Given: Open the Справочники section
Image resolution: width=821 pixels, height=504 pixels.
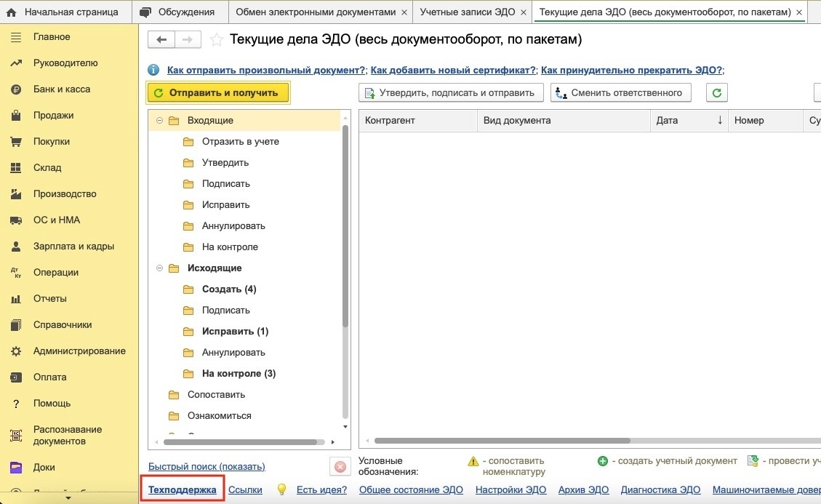Looking at the screenshot, I should click(63, 325).
